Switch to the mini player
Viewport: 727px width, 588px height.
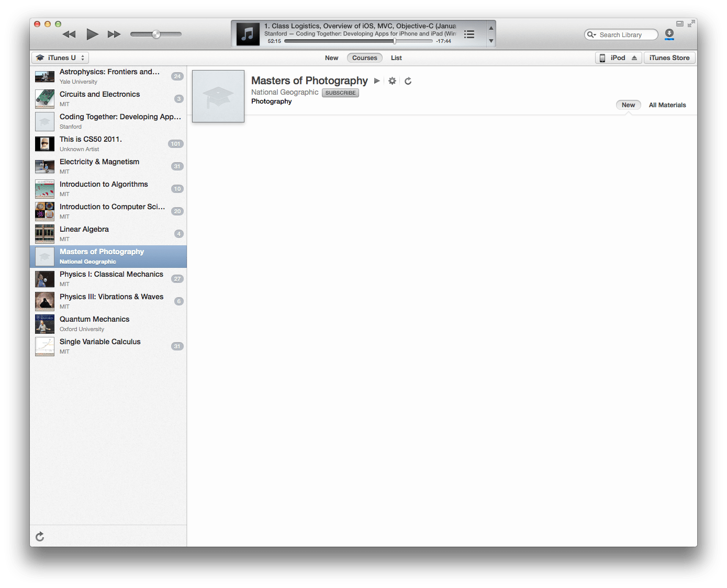tap(680, 24)
